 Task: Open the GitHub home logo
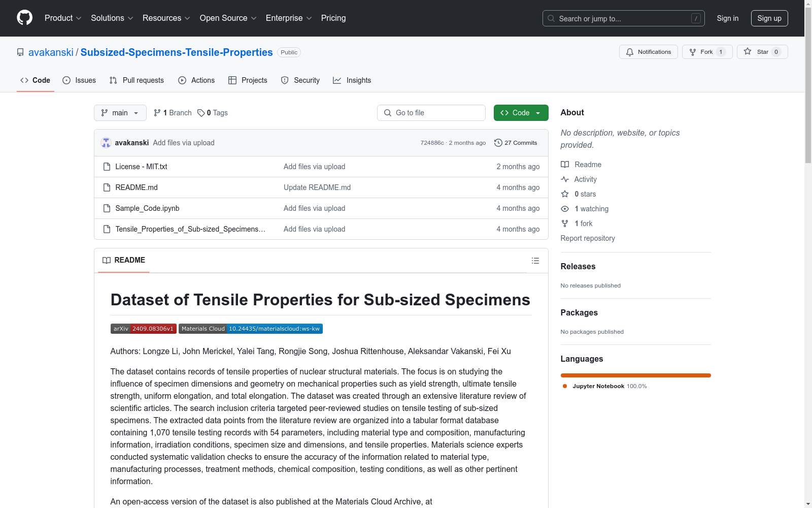24,18
